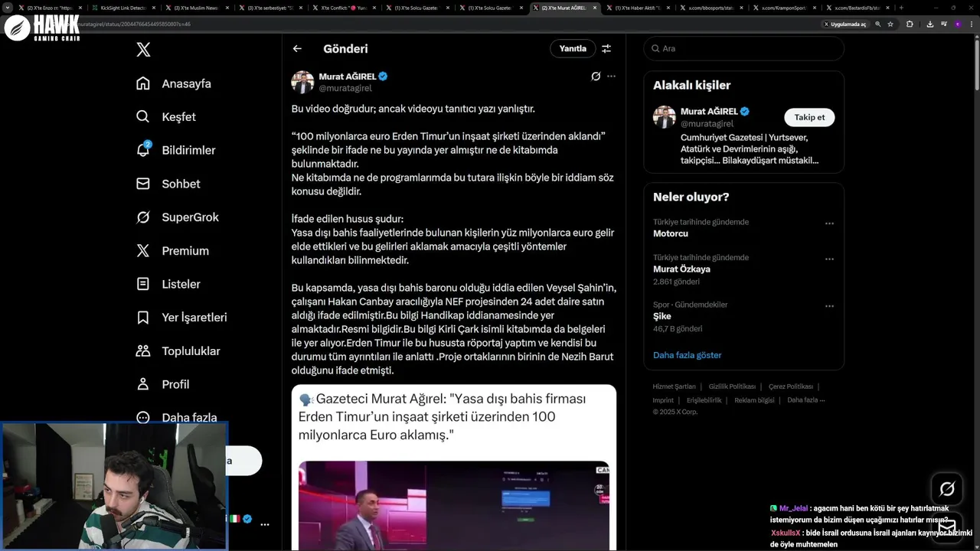Open Murat AĞIREL name in Alakalı kişiler
The width and height of the screenshot is (980, 551).
(709, 112)
